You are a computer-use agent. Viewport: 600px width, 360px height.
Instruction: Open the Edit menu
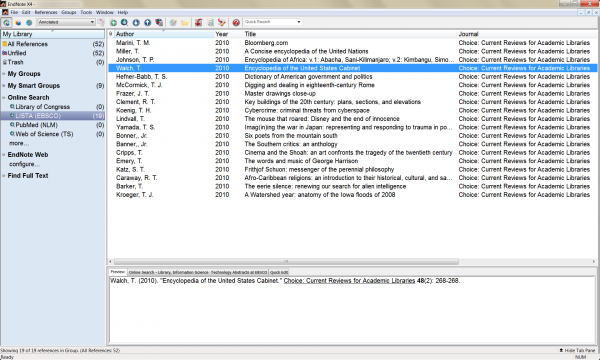point(26,12)
